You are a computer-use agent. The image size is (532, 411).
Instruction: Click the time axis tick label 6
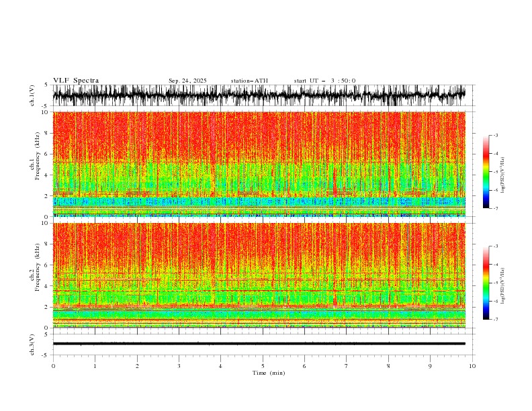pyautogui.click(x=304, y=366)
